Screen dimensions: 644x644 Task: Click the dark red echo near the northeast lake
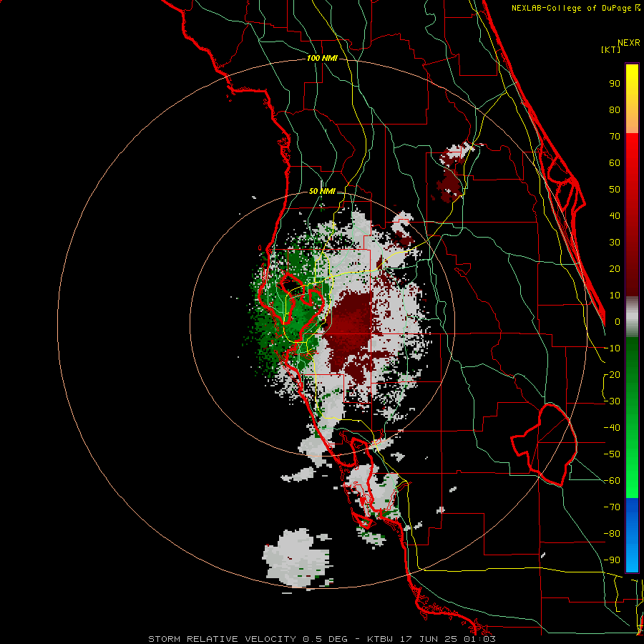[449, 185]
